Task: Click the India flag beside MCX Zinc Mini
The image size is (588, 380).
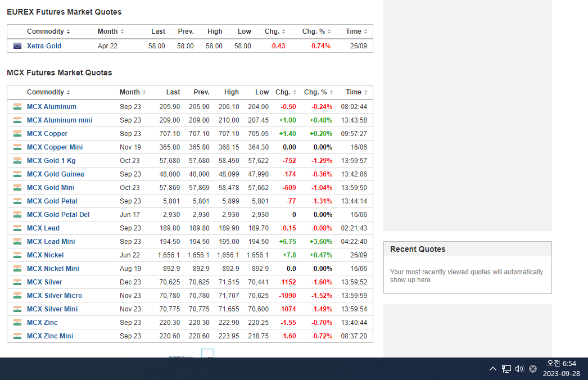Action: tap(17, 336)
